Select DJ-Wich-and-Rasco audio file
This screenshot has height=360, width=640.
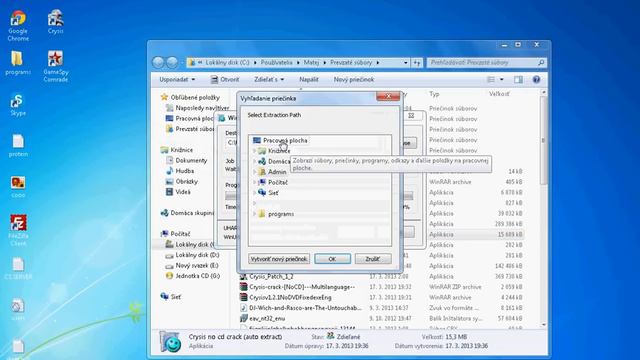point(305,308)
